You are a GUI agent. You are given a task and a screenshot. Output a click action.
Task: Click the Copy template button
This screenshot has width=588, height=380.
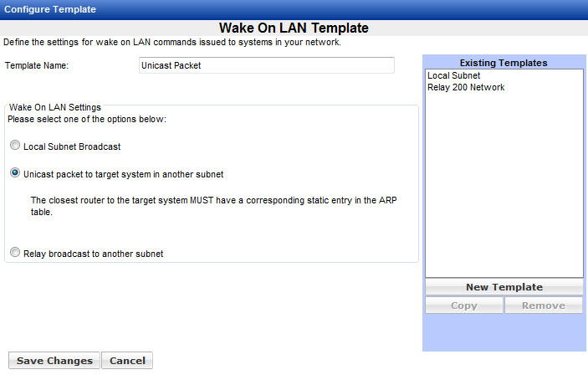[x=463, y=306]
